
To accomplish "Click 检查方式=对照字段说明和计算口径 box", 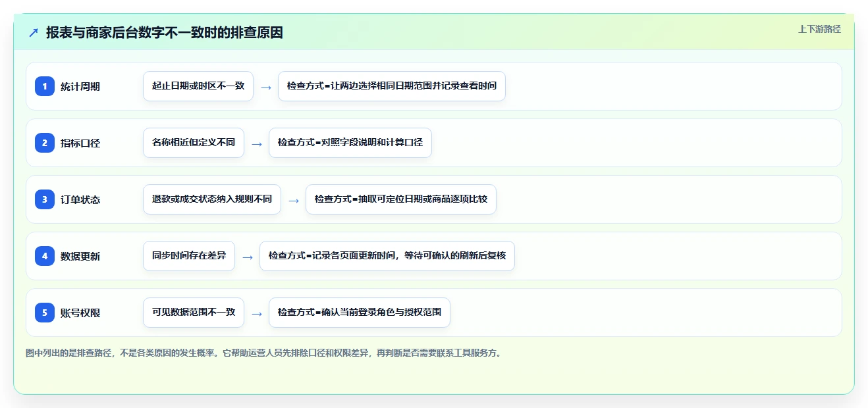I will [350, 143].
